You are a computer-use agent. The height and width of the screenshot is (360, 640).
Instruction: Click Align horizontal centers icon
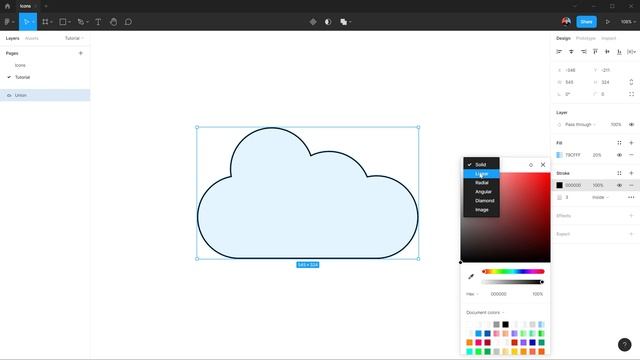pyautogui.click(x=571, y=51)
